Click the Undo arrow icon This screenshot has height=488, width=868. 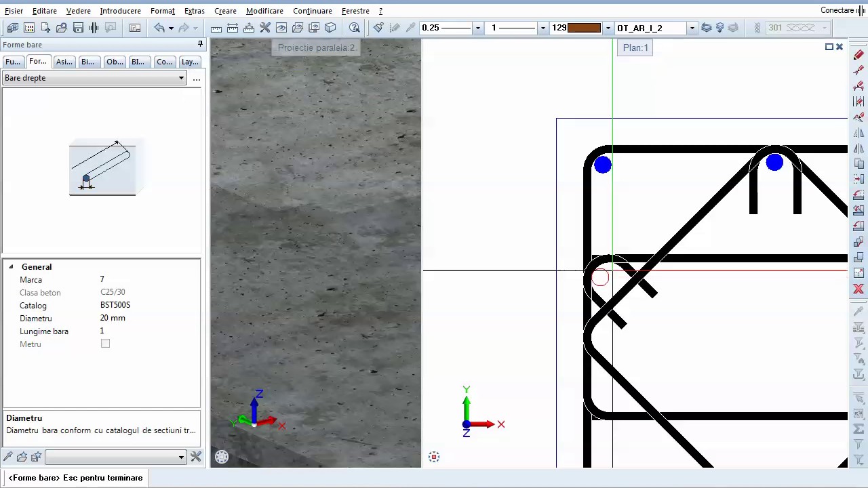[159, 28]
